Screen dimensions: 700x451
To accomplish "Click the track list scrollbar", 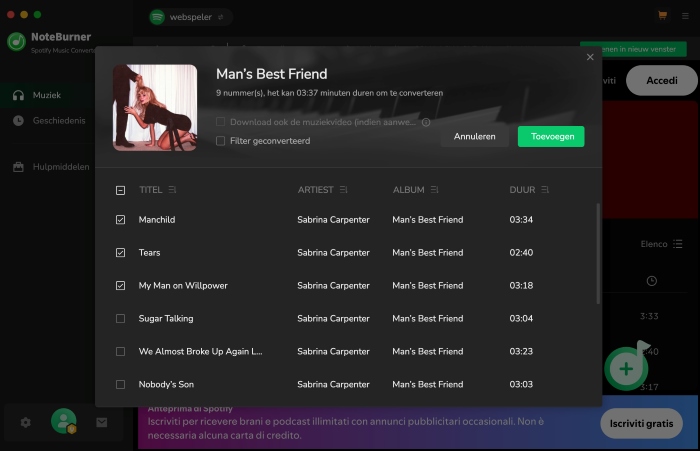I will (598, 254).
